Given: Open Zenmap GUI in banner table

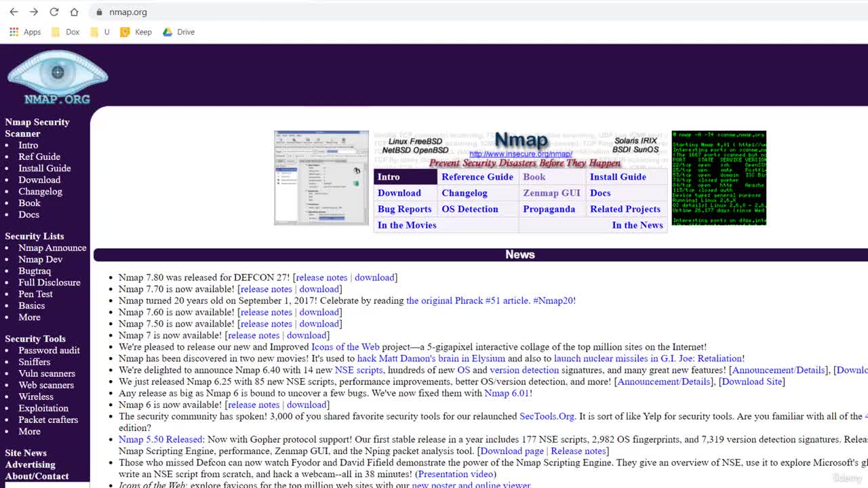Looking at the screenshot, I should 551,193.
